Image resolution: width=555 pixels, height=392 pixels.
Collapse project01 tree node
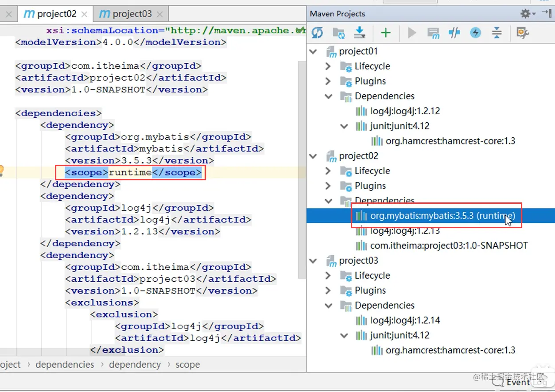coord(313,51)
